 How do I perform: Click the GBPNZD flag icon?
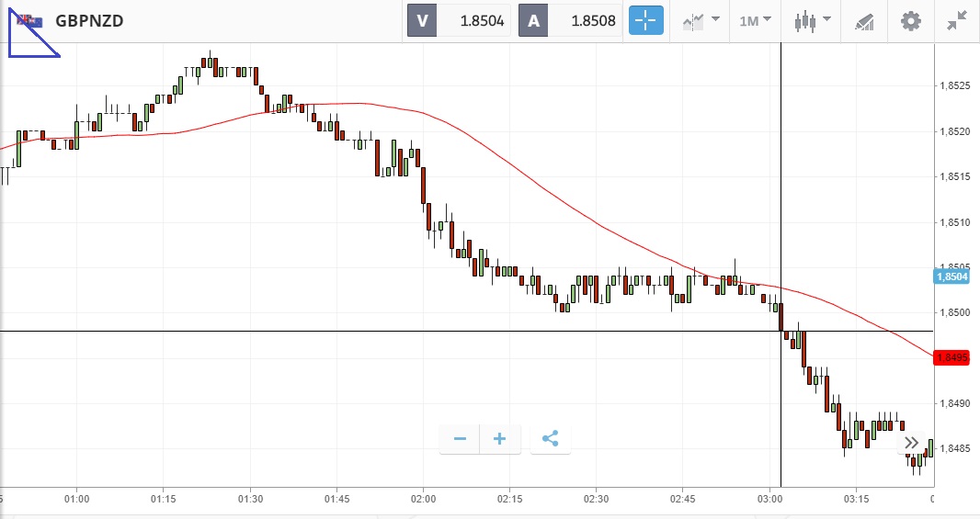(29, 20)
